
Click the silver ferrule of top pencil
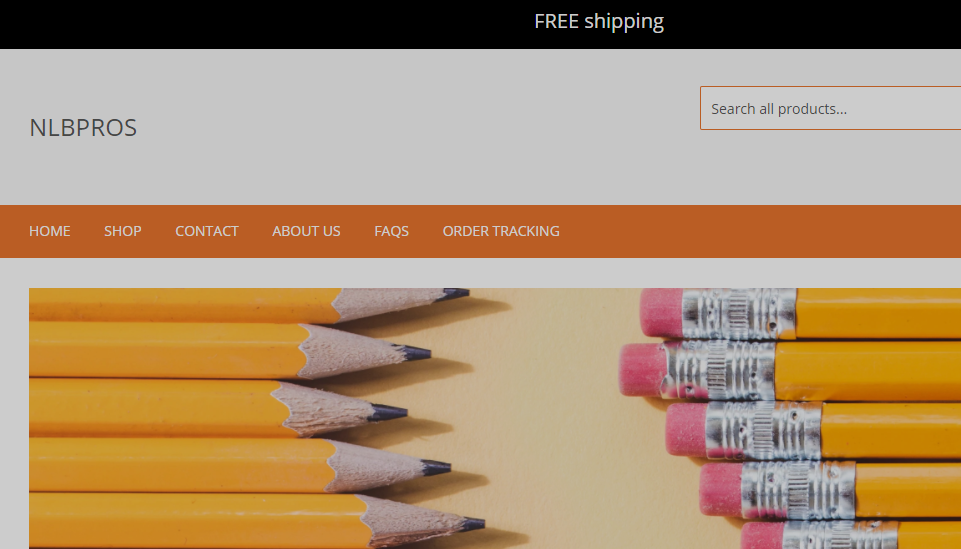pyautogui.click(x=739, y=313)
